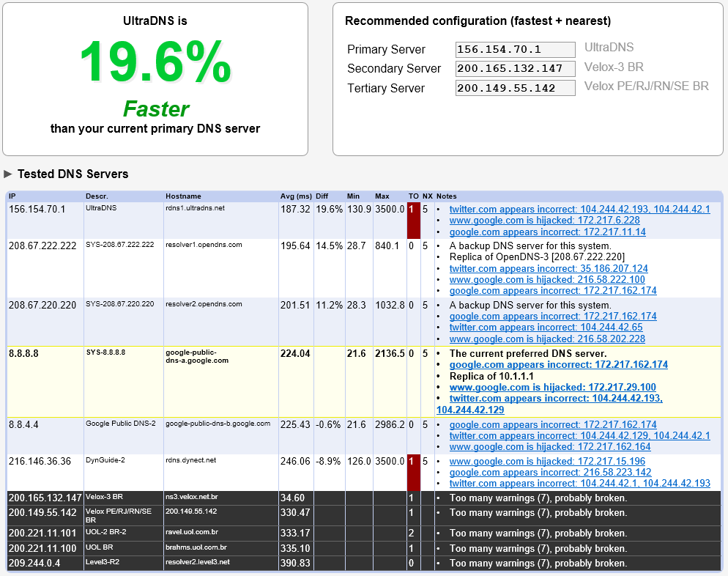Viewport: 728px width, 576px height.
Task: Click Diff value -8.9%
Action: 328,462
